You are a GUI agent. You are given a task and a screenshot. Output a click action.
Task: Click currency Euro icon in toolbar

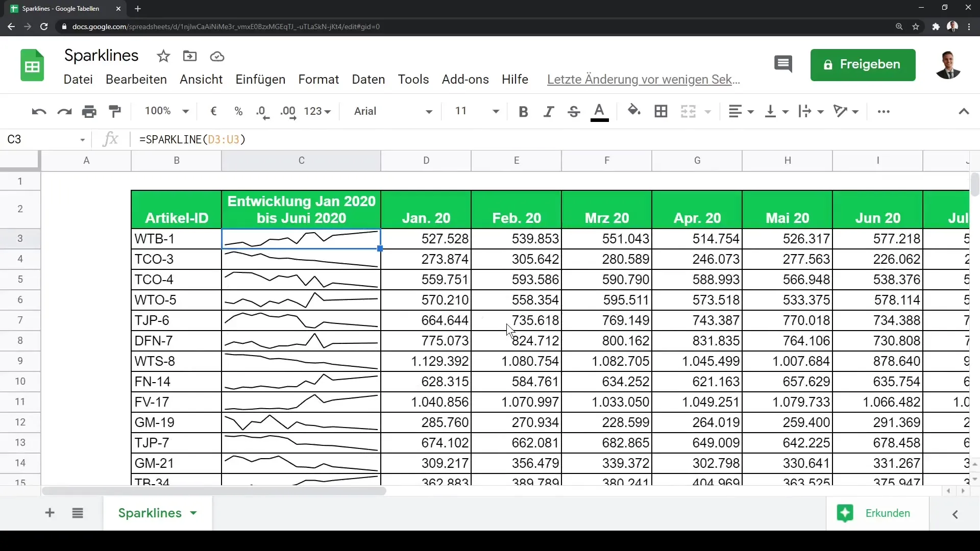click(213, 111)
